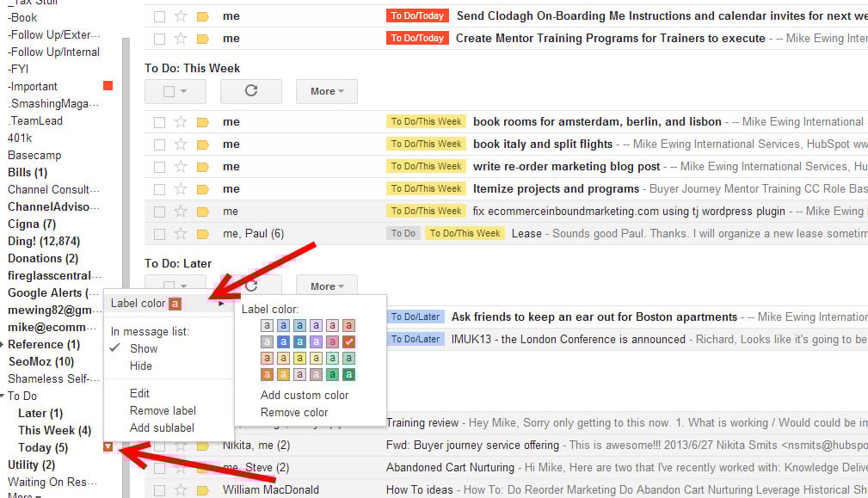Click importance marker on 'Create Mentor Training Programs' email

coord(203,39)
